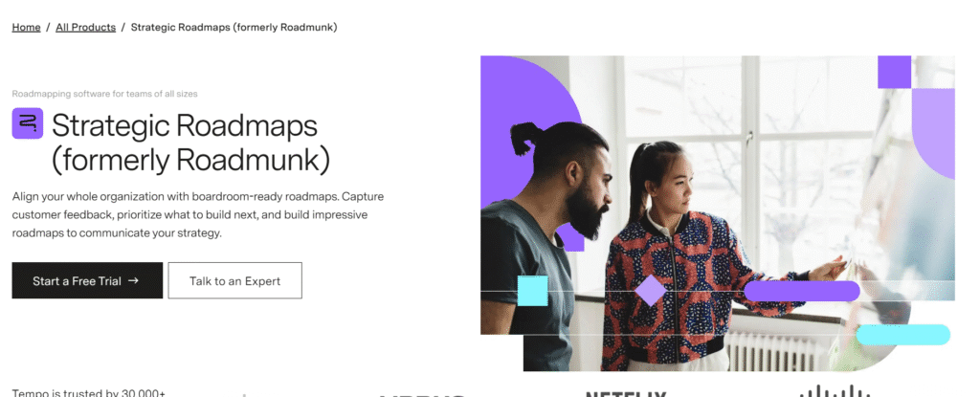Go to All Products breadcrumb link

(85, 28)
